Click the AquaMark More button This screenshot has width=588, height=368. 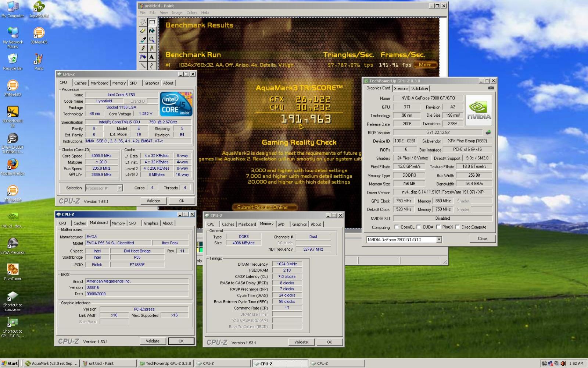point(425,65)
